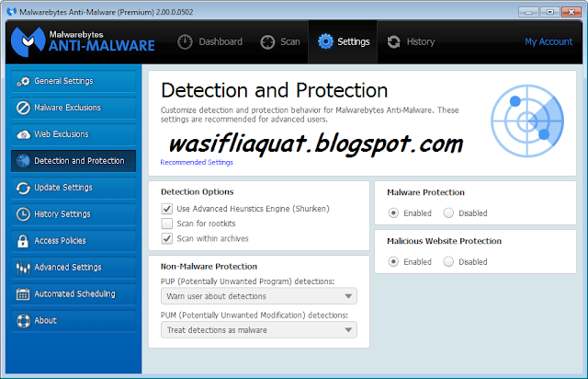Click the Recommended Settings link
The image size is (588, 379).
pos(197,162)
